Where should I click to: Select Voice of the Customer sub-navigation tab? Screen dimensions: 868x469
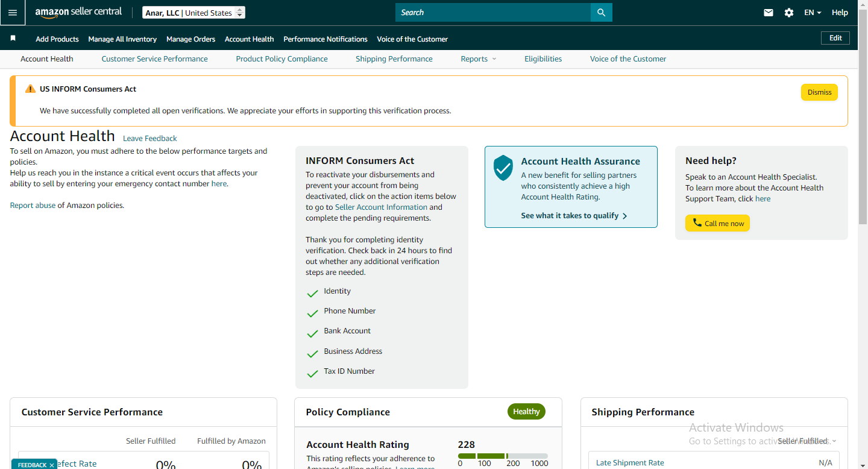point(628,59)
